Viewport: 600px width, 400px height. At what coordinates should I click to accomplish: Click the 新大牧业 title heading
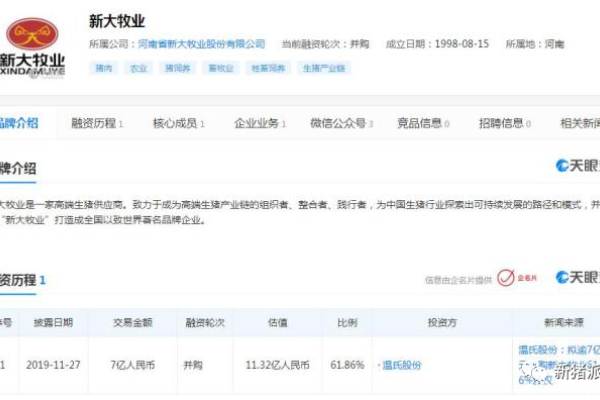pos(117,21)
